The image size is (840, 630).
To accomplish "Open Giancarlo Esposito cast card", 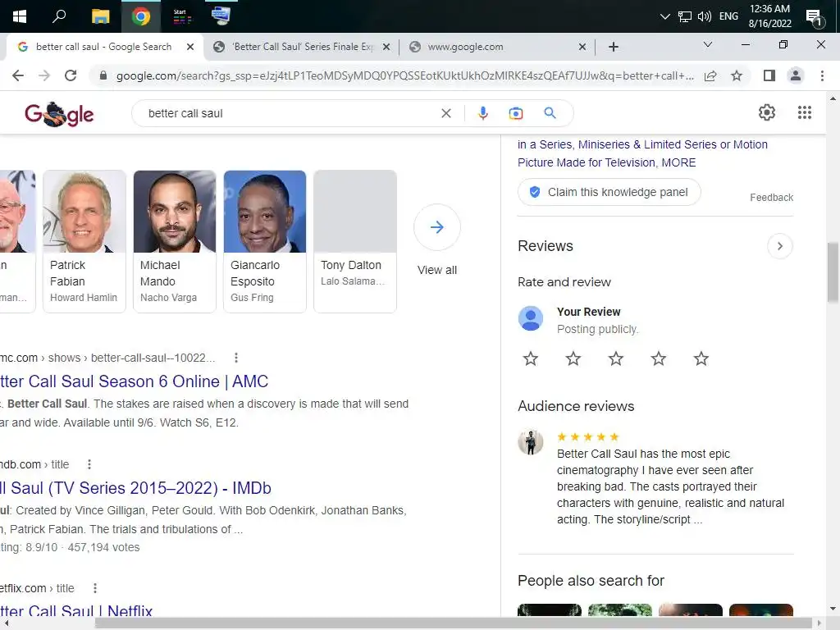I will 265,241.
